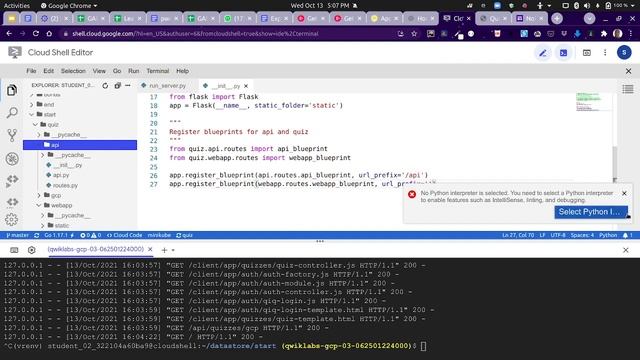Open web preview icon in header

587,53
